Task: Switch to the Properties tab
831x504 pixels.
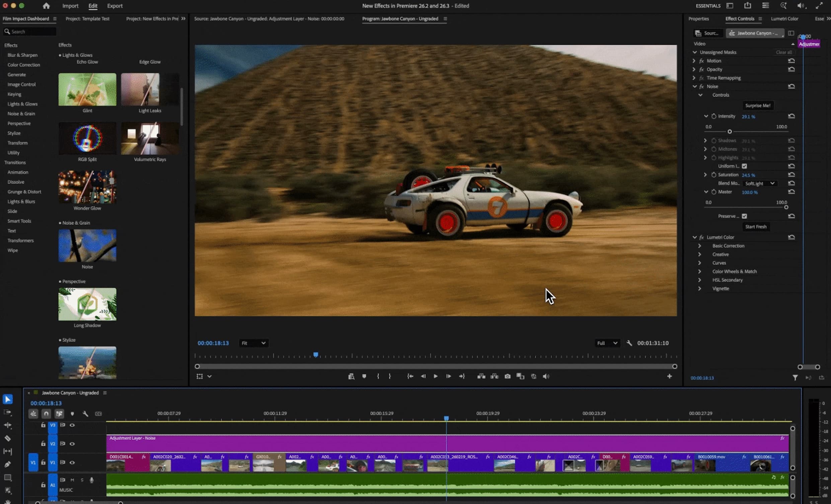Action: [x=698, y=18]
